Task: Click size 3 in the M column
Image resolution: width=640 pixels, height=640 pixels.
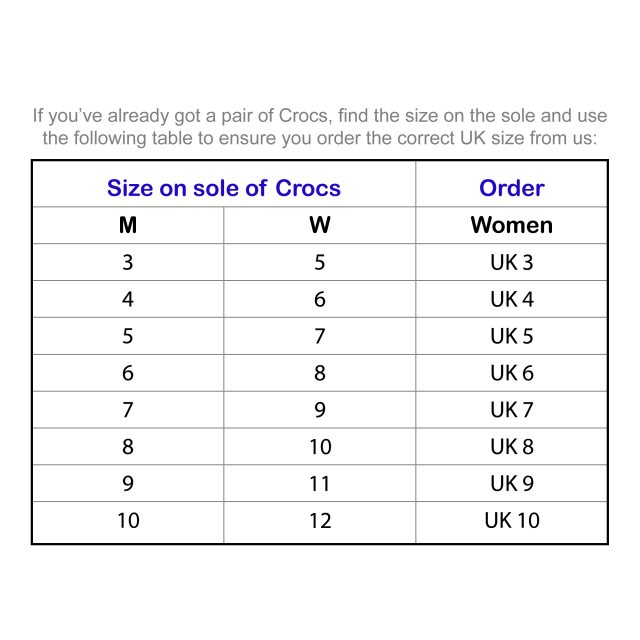Action: [128, 263]
